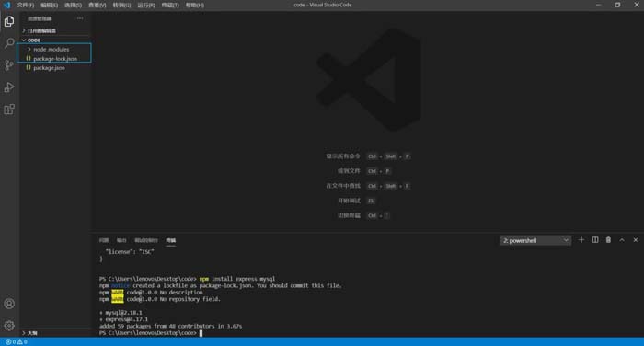This screenshot has width=644, height=346.
Task: Open package-lock.json file
Action: click(55, 59)
